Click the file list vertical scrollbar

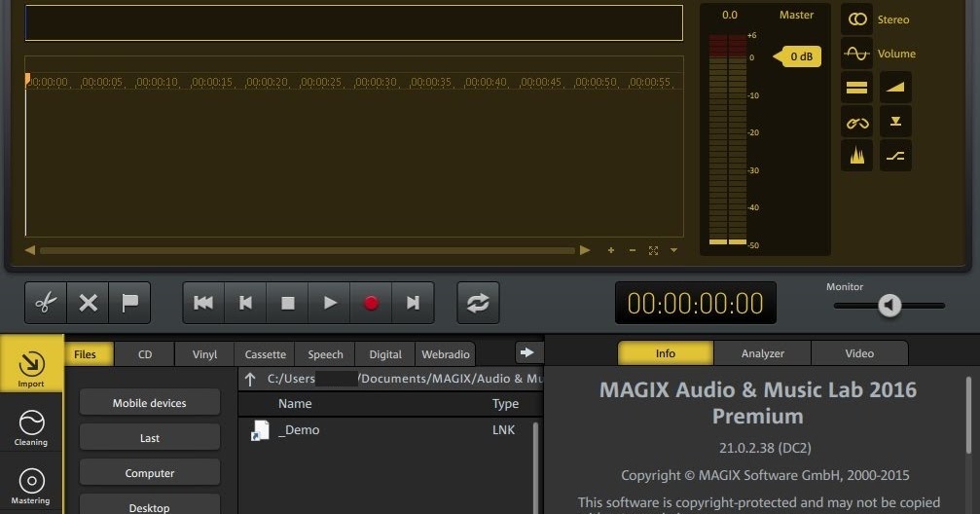535,467
